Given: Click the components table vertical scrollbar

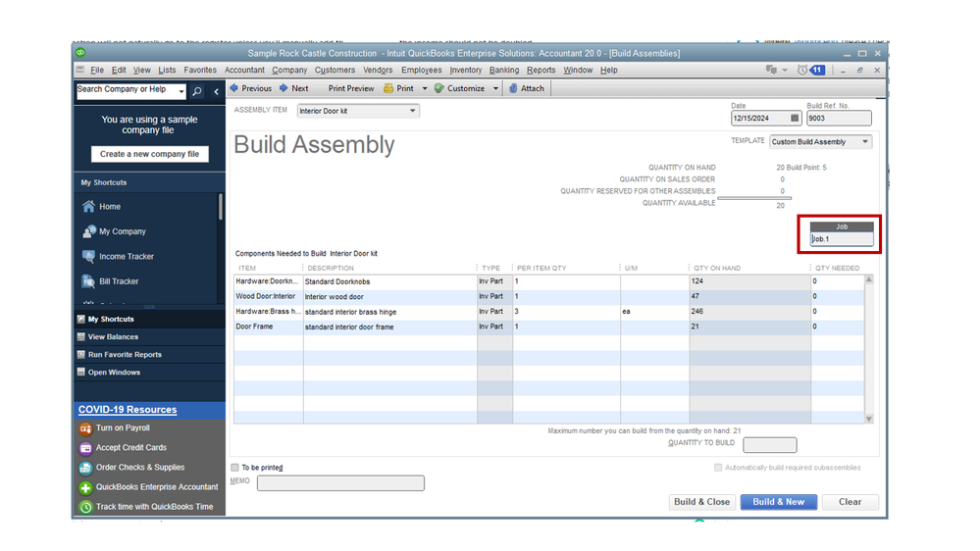Looking at the screenshot, I should click(x=869, y=349).
